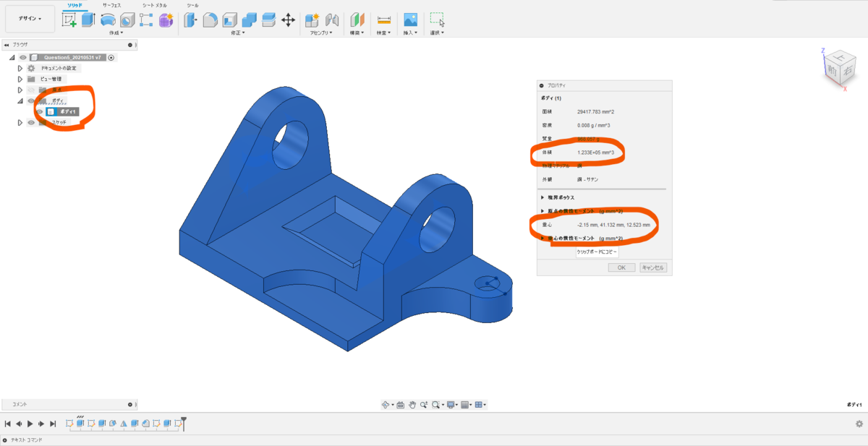Viewport: 868px width, 446px height.
Task: Select the Press Pull modify tool
Action: pos(190,20)
